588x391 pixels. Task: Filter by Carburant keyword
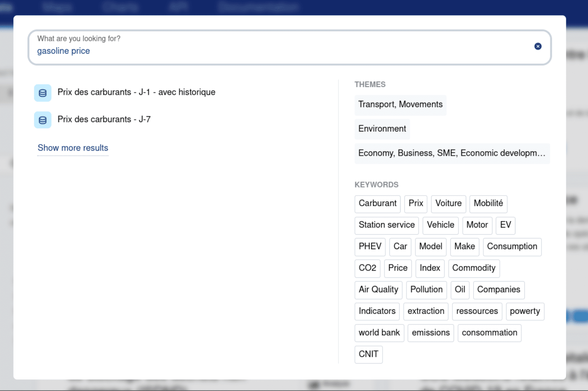377,204
